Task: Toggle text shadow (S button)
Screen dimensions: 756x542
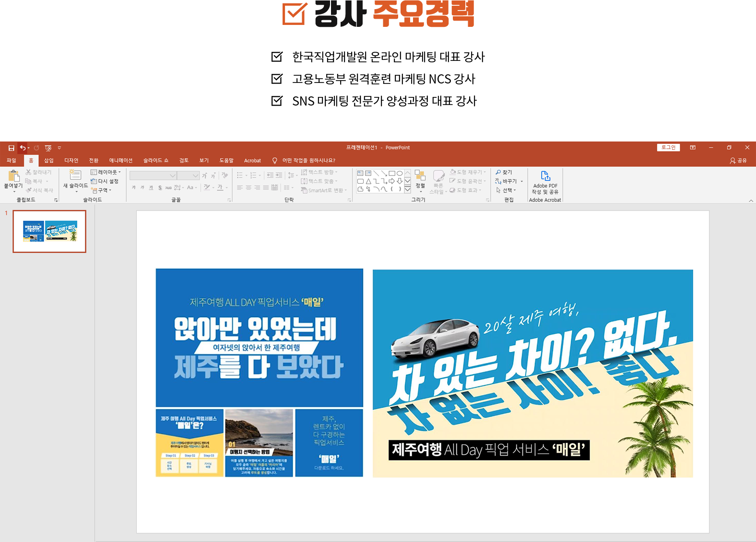Action: (160, 188)
